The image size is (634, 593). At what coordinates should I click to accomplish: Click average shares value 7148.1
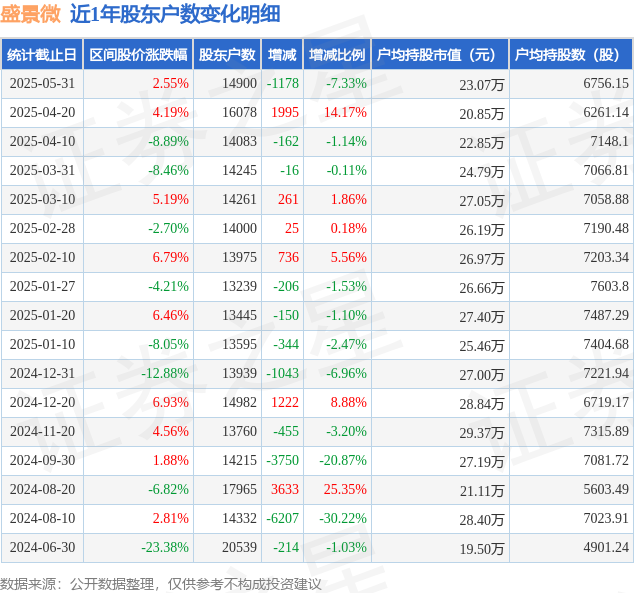tap(610, 141)
